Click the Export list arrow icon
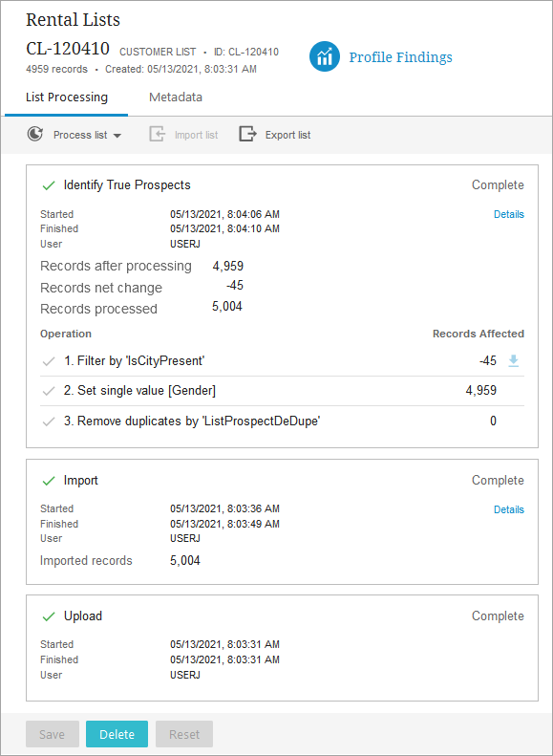The width and height of the screenshot is (553, 756). point(247,135)
